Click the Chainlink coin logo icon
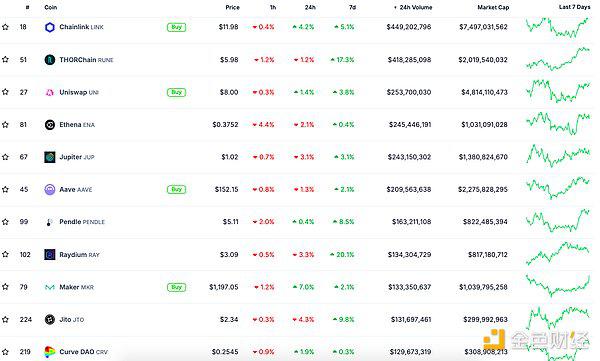Image resolution: width=600 pixels, height=361 pixels. 50,27
